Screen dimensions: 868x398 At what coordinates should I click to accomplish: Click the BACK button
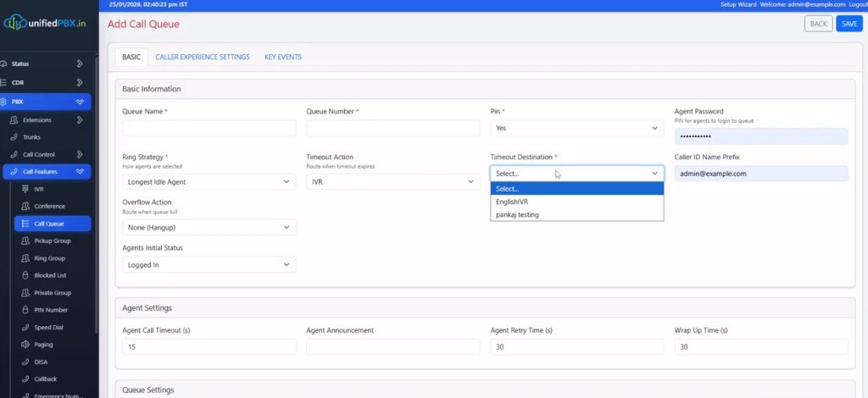pos(818,24)
